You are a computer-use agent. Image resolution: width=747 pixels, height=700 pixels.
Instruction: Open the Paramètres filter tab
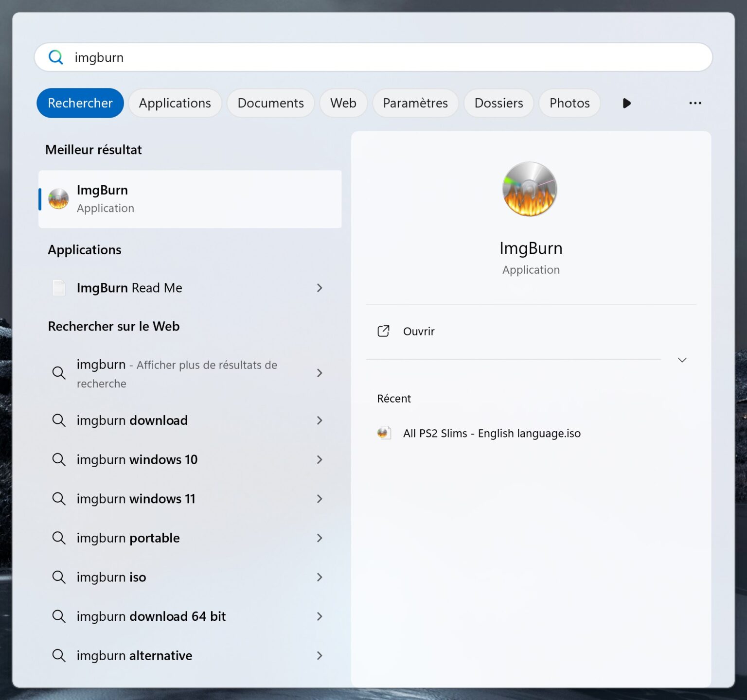tap(415, 103)
